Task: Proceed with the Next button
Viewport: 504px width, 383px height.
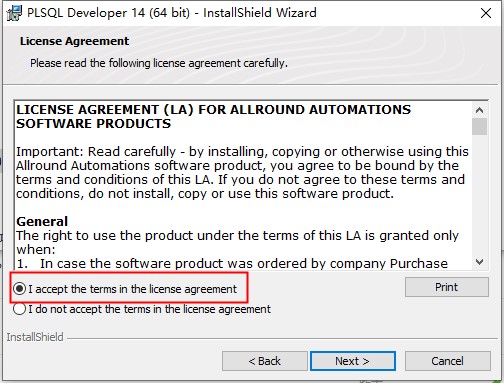Action: (x=353, y=361)
